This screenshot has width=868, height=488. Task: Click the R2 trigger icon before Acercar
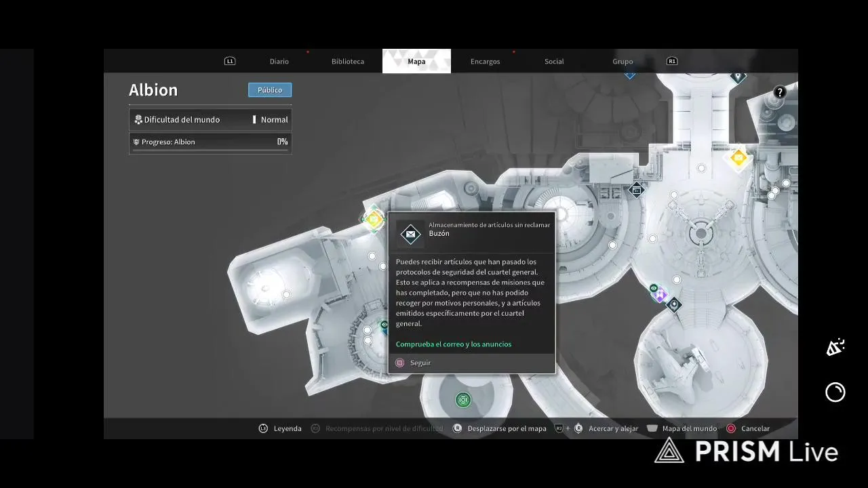[x=559, y=428]
